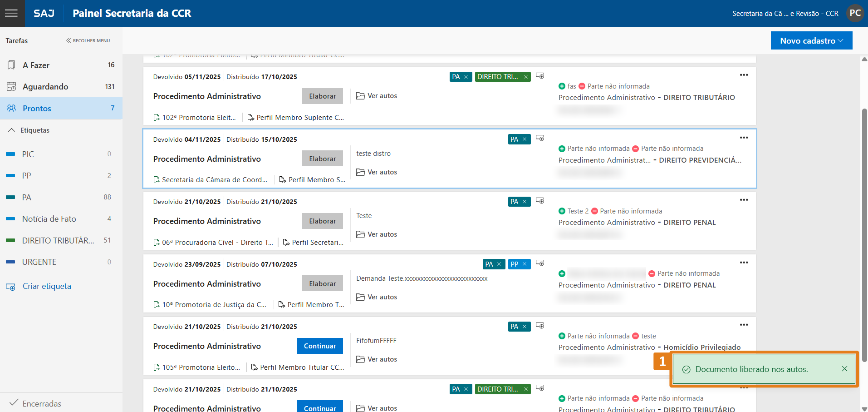The height and width of the screenshot is (412, 868).
Task: Click the PC user avatar
Action: [855, 13]
